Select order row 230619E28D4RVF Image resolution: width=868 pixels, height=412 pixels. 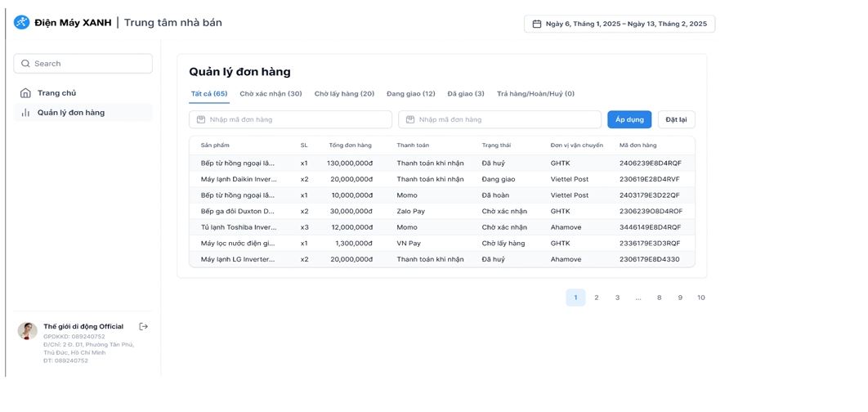tap(441, 179)
